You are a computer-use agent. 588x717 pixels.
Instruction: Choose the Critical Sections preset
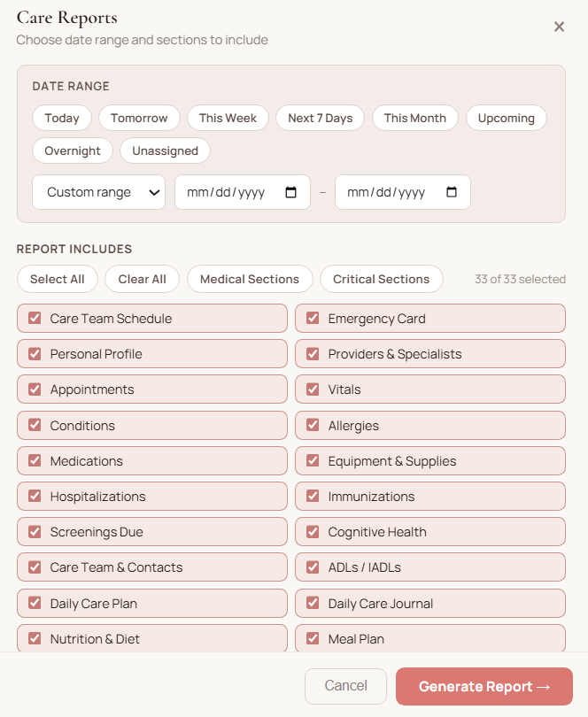coord(381,279)
